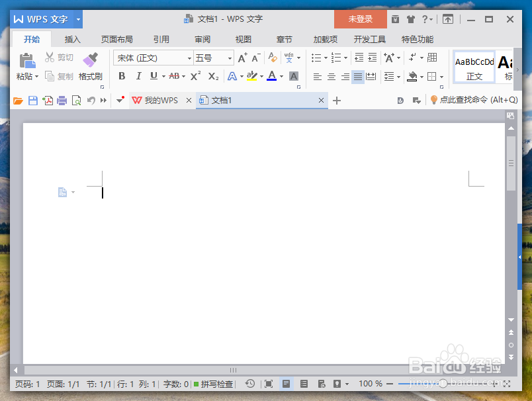This screenshot has height=401, width=532.
Task: Set align right paragraph
Action: (345, 77)
